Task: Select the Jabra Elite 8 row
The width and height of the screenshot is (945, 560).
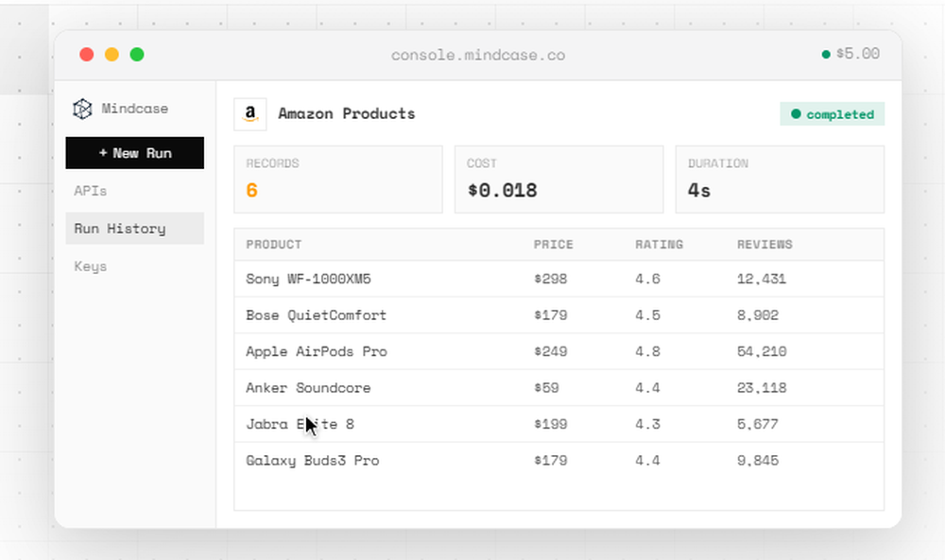Action: tap(559, 424)
